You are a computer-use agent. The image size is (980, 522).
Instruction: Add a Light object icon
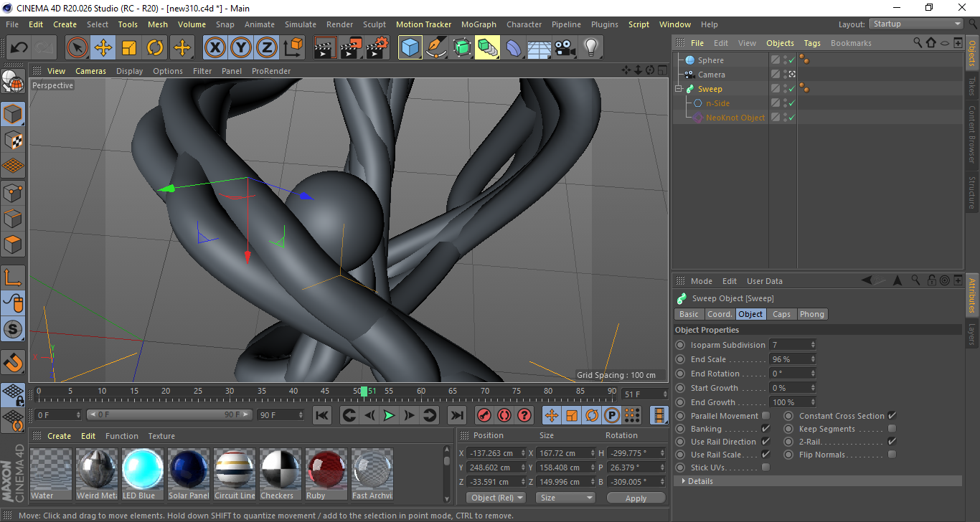[x=590, y=48]
